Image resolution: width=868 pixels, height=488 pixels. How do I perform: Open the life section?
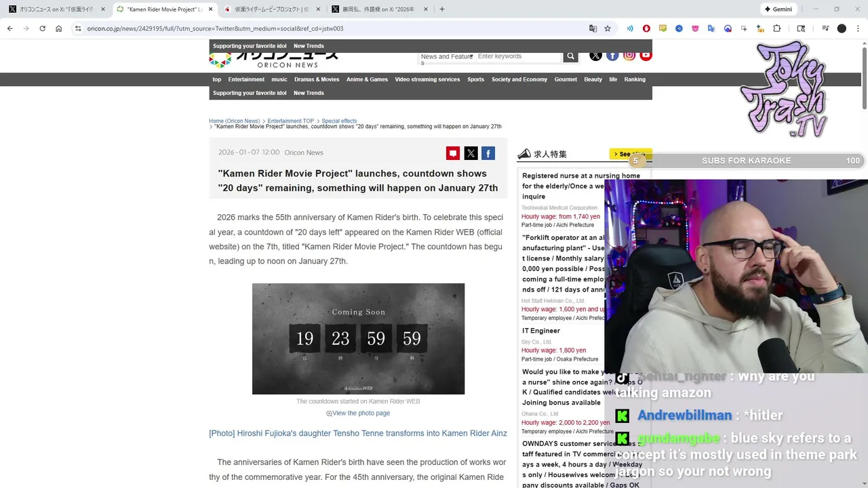613,79
